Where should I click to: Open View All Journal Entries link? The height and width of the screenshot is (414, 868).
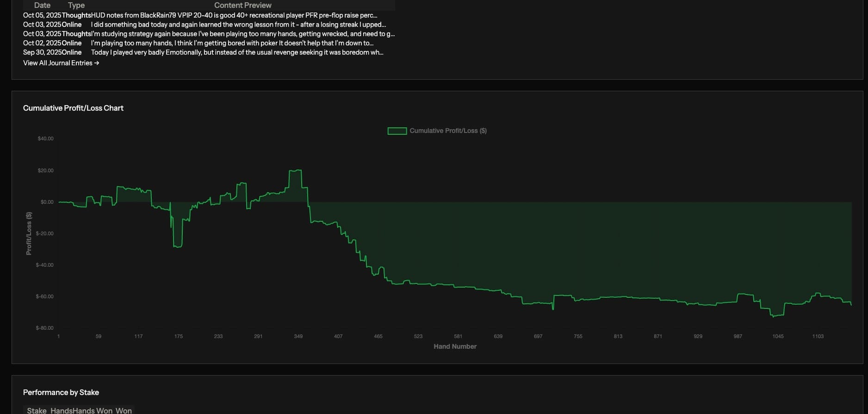[x=61, y=63]
